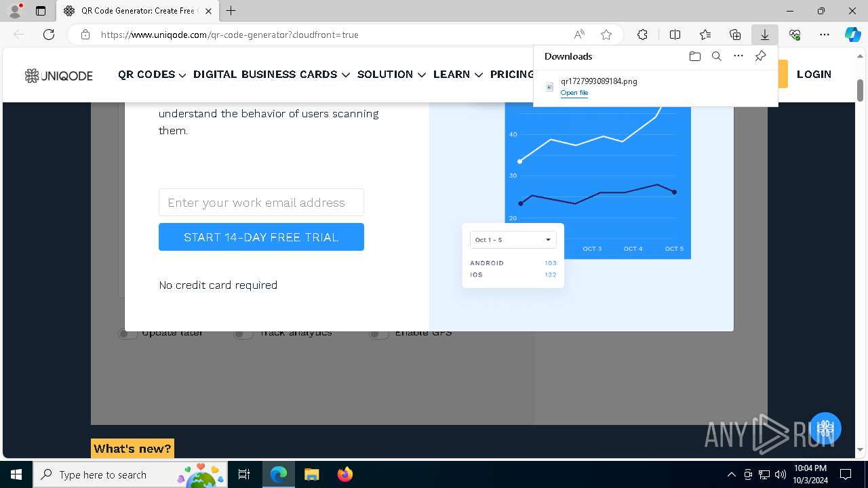View site information lock icon

click(x=85, y=35)
